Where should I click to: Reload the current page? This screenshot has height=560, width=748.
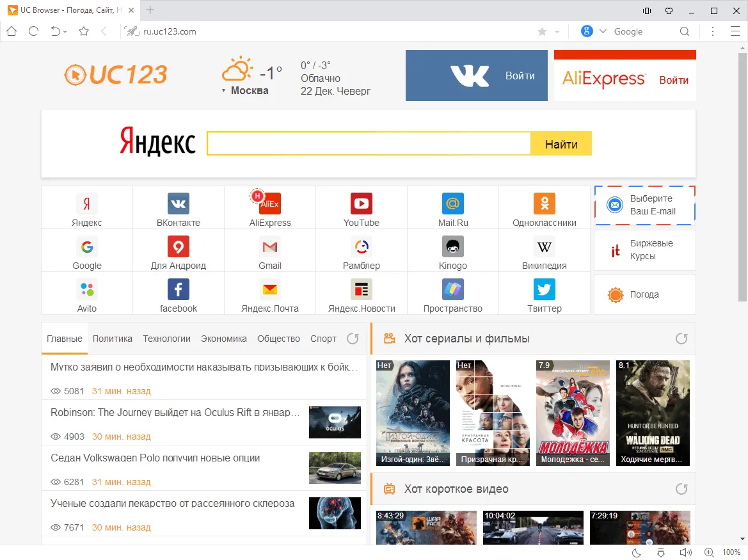tap(33, 31)
